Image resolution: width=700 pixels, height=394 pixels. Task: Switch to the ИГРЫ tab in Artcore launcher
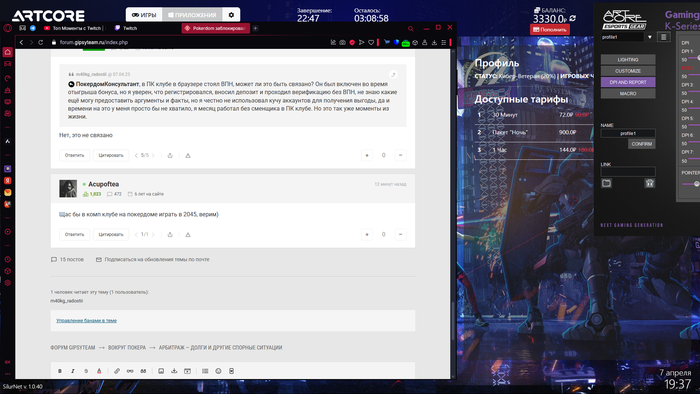tap(144, 15)
